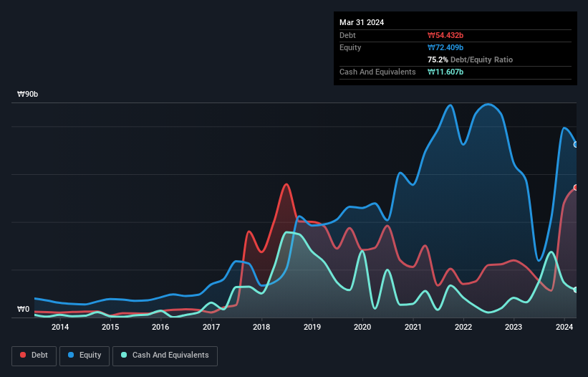
Task: Click the 2022 x-axis label
Action: pos(463,327)
